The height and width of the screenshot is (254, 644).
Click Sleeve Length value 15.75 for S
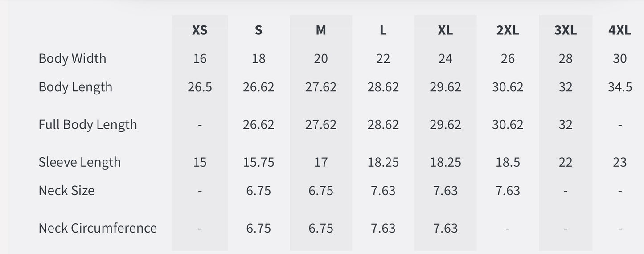point(258,162)
